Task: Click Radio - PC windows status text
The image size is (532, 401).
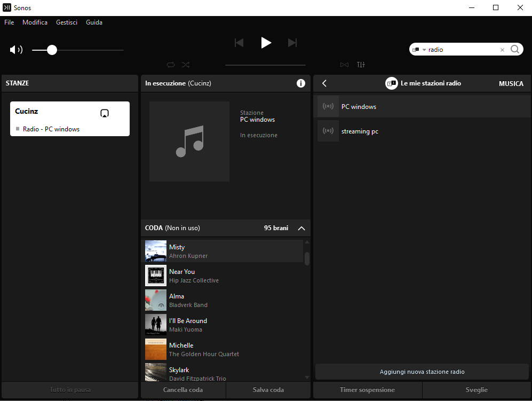Action: 51,129
